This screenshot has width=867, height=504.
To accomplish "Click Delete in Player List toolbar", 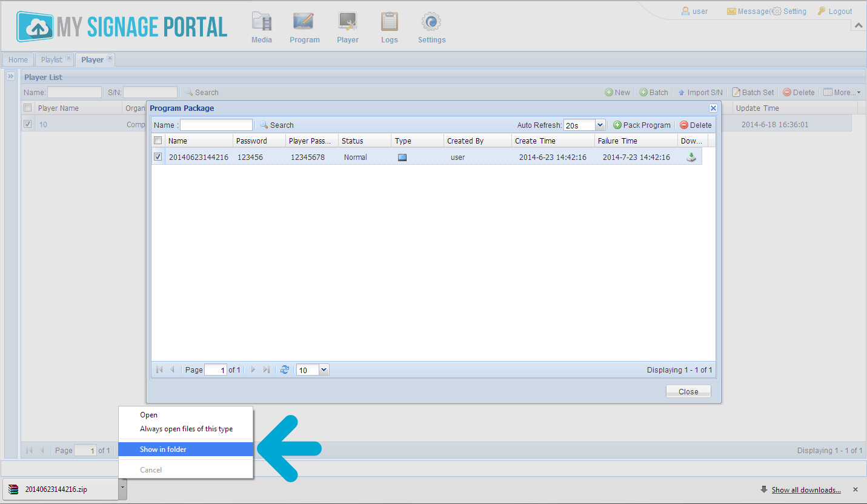I will click(x=799, y=92).
